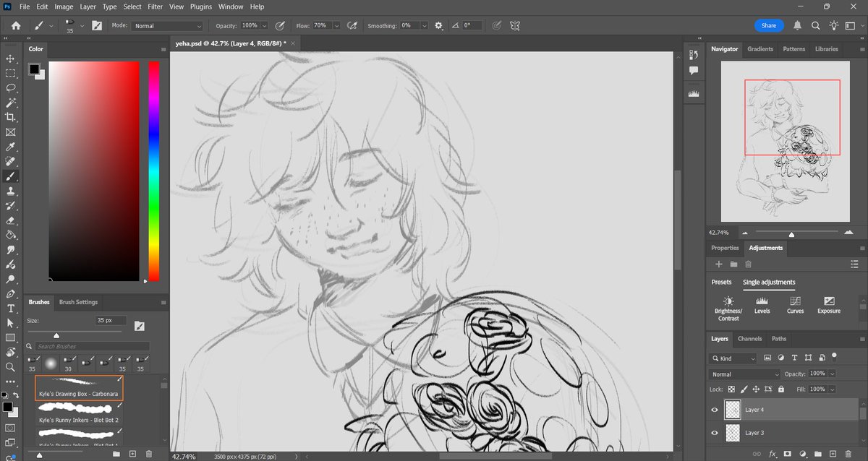This screenshot has height=461, width=868.
Task: Open the layer Fill dropdown
Action: pyautogui.click(x=832, y=389)
